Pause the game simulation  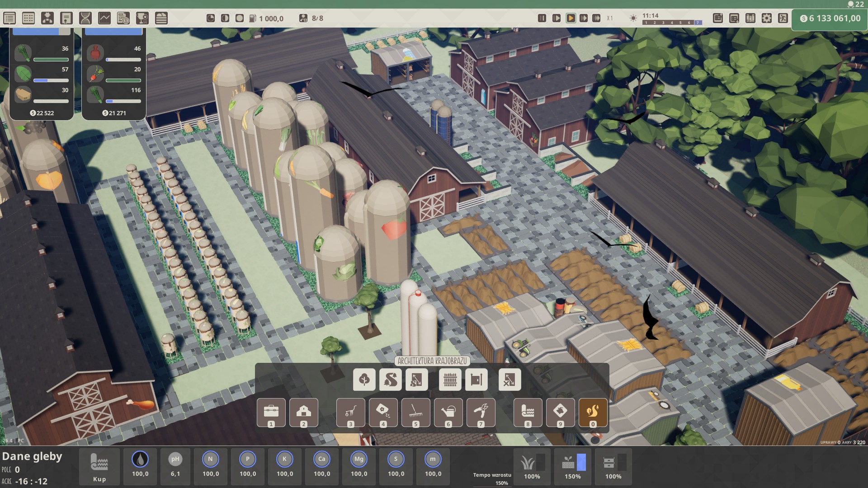(542, 18)
